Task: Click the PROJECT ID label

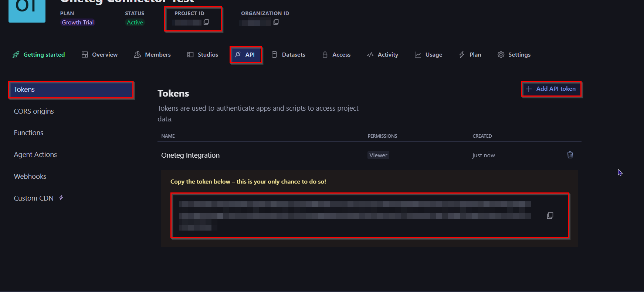Action: [189, 13]
